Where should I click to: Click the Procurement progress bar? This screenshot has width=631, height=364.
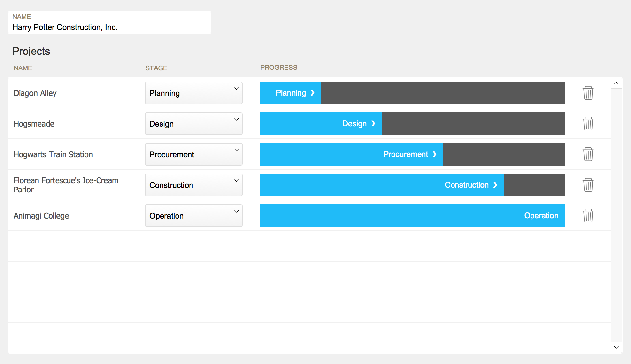(x=412, y=154)
